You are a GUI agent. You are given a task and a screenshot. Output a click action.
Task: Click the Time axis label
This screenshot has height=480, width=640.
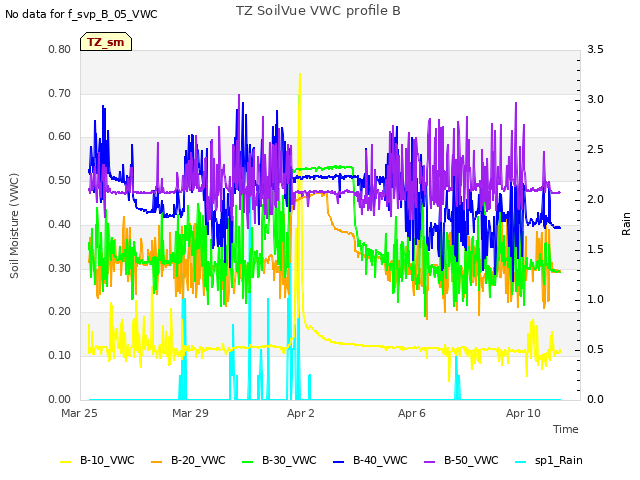pos(566,429)
